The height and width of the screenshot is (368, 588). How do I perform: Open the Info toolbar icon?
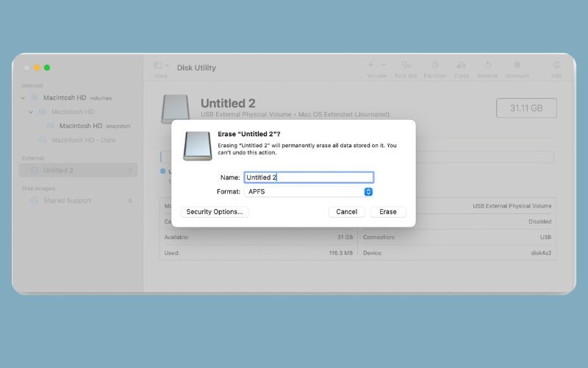coord(556,66)
